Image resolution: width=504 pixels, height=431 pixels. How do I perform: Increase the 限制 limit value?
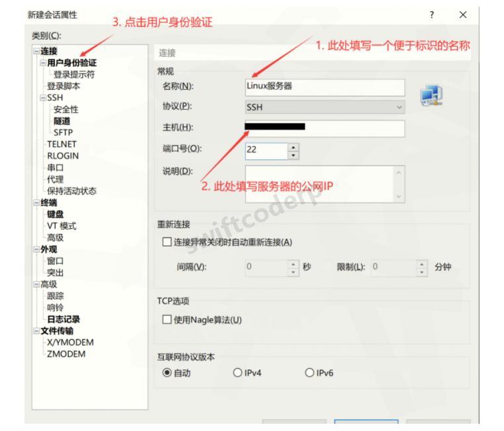tap(422, 264)
